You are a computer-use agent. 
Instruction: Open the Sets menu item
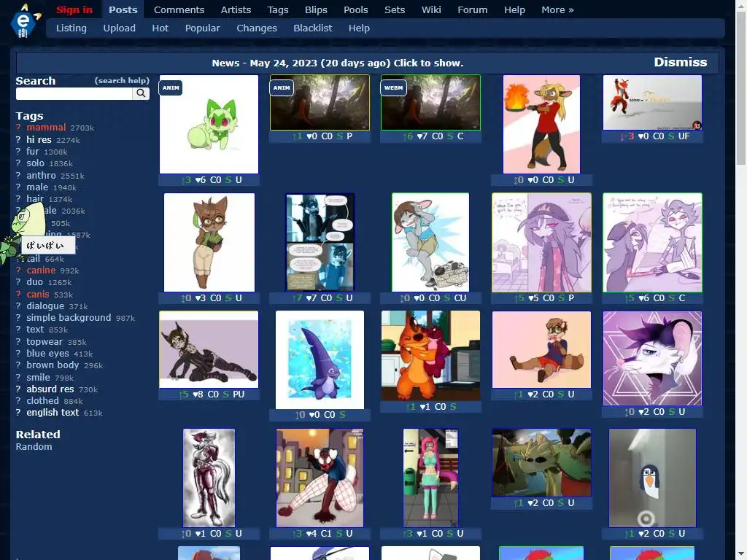pos(395,9)
